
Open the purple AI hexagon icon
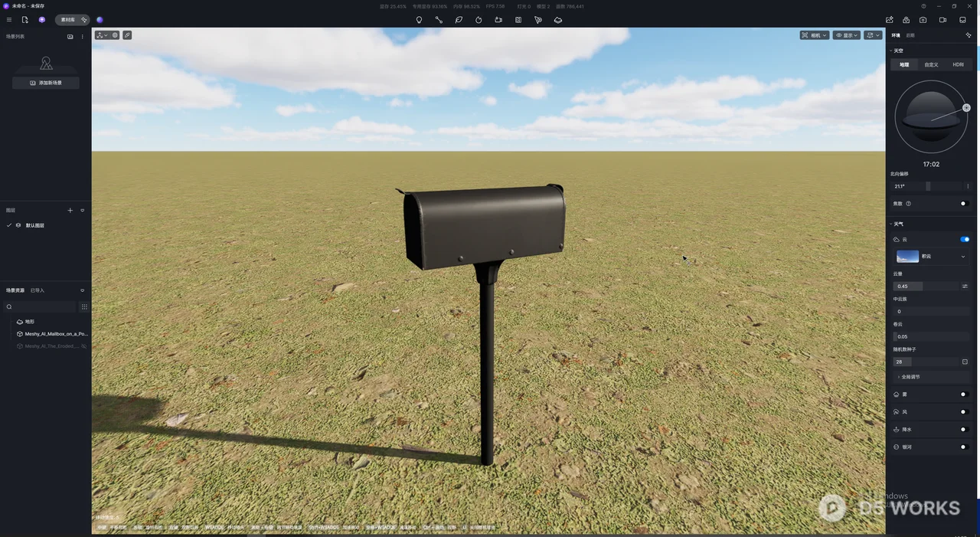42,20
